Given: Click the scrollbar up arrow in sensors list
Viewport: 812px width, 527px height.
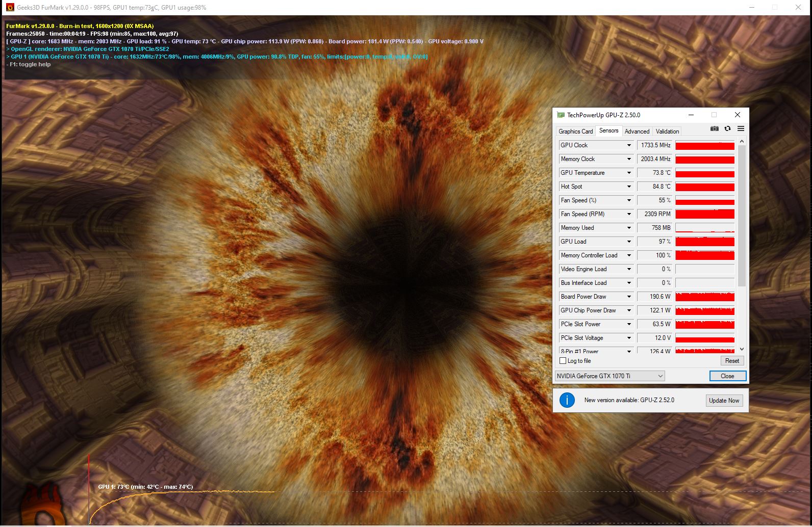Looking at the screenshot, I should point(742,141).
